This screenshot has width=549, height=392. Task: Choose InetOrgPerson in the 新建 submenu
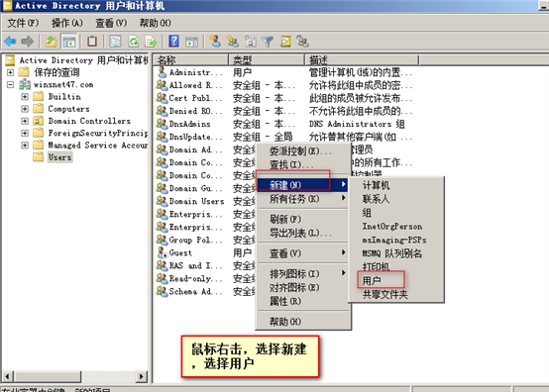[396, 226]
